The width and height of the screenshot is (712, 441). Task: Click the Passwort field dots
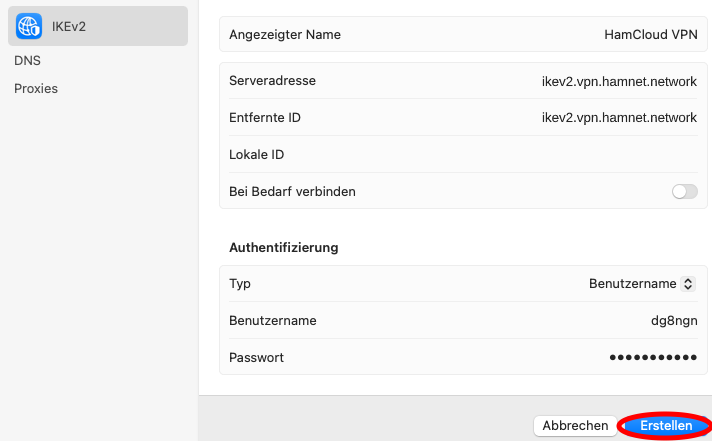pyautogui.click(x=653, y=357)
